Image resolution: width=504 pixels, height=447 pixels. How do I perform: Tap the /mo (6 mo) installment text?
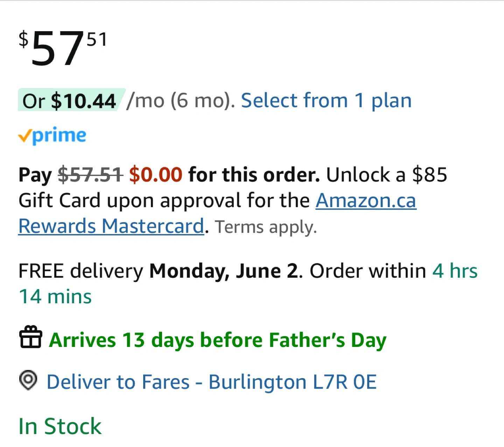point(181,101)
